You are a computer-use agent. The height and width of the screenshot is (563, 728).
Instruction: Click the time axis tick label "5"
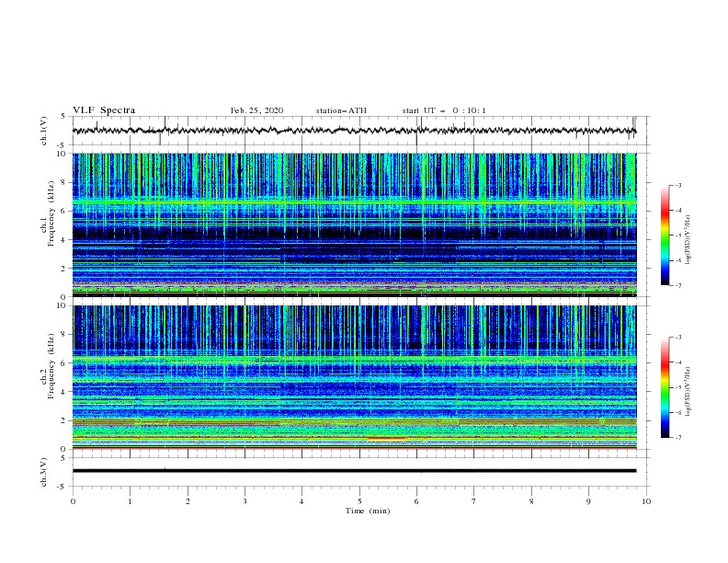coord(359,501)
